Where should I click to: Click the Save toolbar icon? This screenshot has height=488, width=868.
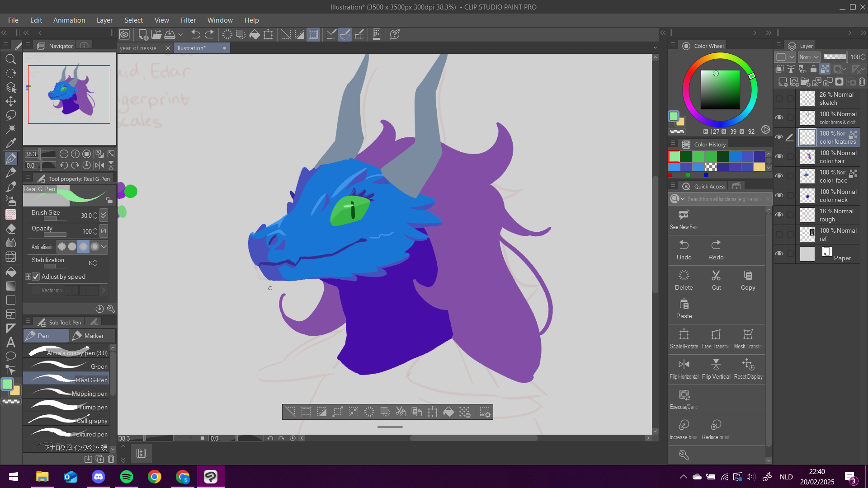tap(170, 34)
